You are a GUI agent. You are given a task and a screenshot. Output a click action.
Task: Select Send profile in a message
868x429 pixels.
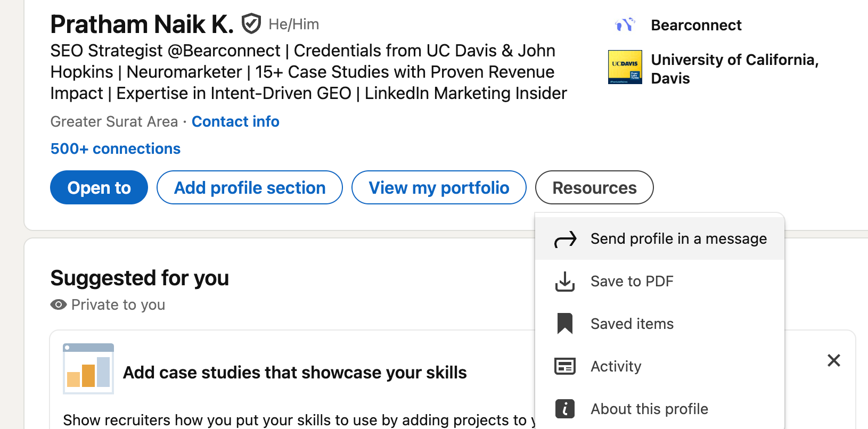(x=678, y=239)
